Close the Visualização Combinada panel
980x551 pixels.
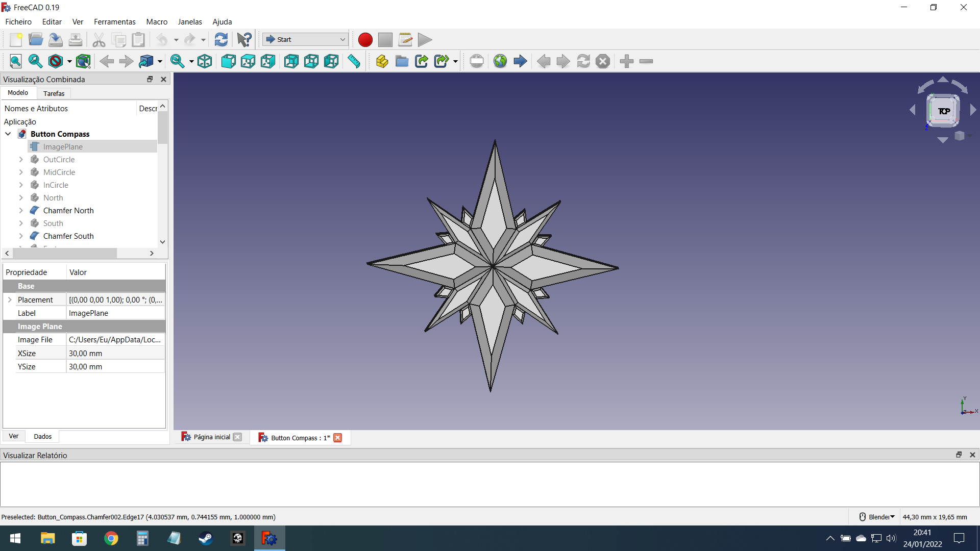click(163, 79)
